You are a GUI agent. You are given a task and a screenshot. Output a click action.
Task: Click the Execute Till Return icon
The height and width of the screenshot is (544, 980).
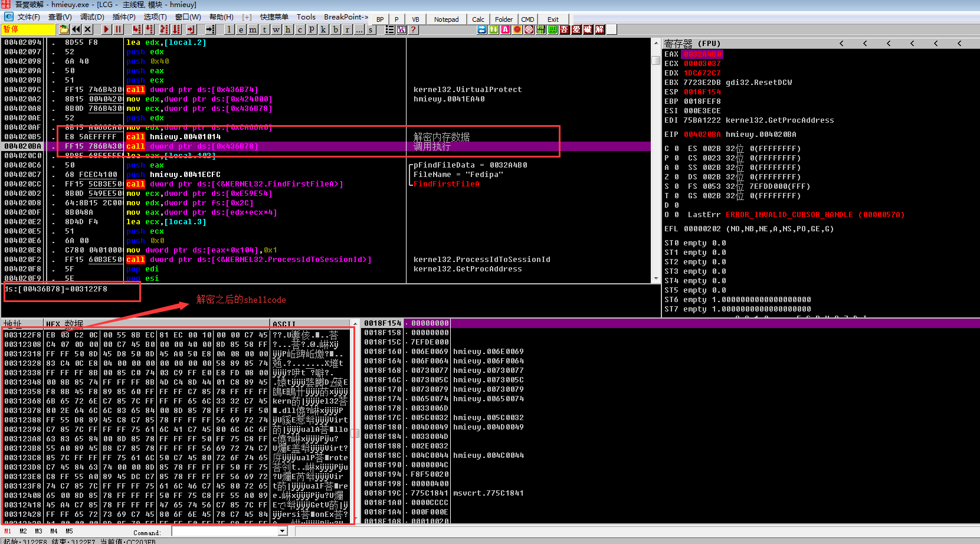[x=191, y=30]
